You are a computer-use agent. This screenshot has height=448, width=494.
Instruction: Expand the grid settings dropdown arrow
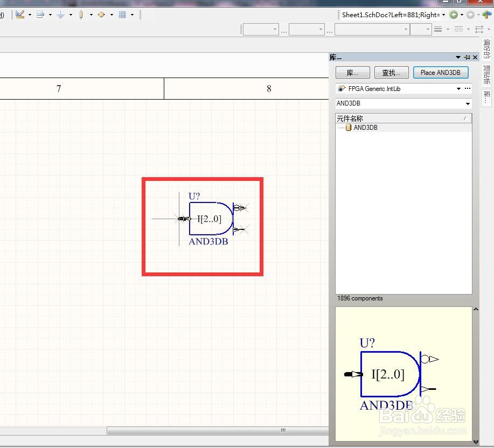pos(132,15)
